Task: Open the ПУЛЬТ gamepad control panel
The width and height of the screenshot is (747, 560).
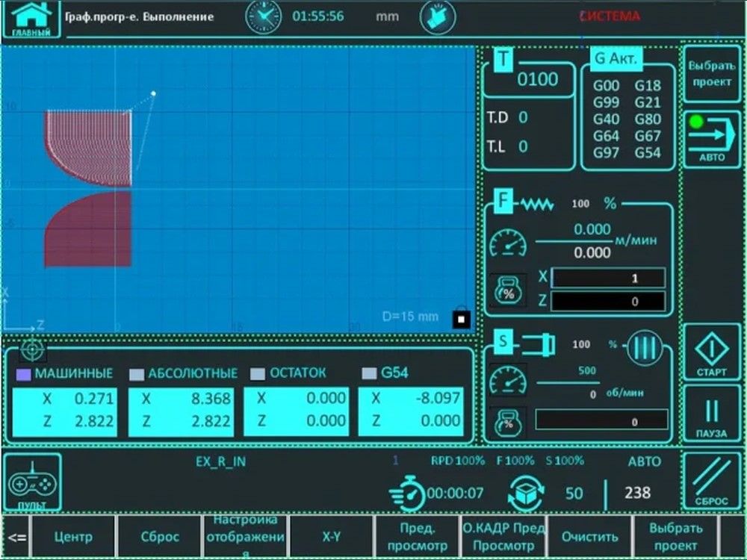Action: coord(32,485)
